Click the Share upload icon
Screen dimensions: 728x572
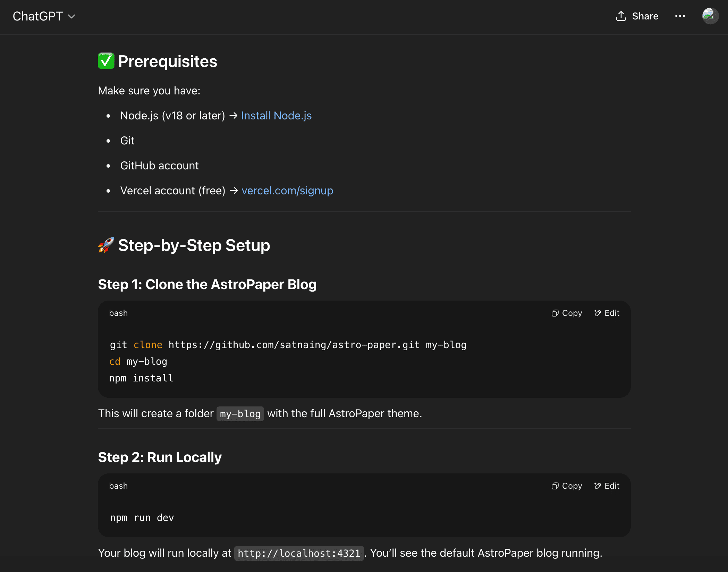tap(621, 16)
